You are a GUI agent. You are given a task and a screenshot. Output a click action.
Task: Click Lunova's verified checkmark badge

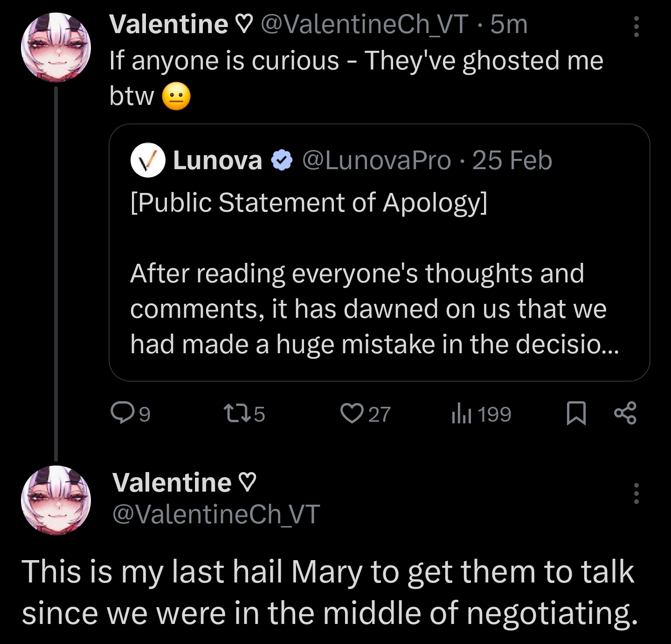pyautogui.click(x=282, y=160)
